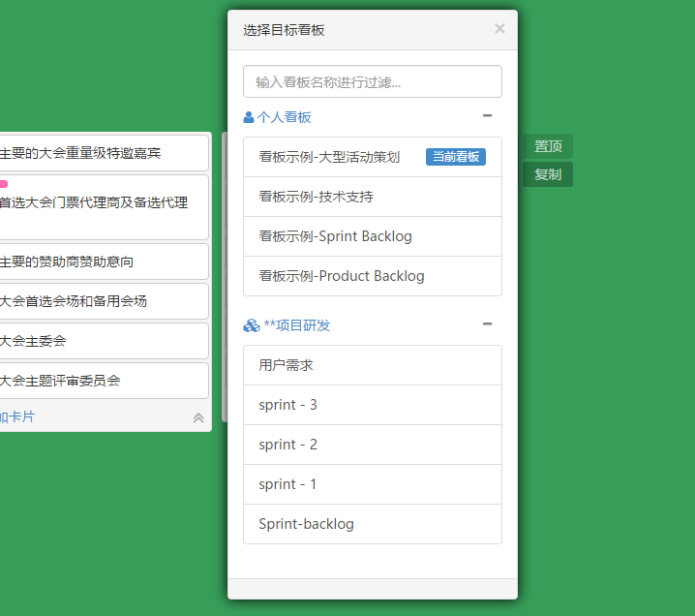The height and width of the screenshot is (616, 695).
Task: Select 看板示例-技术支持 board
Action: click(316, 197)
